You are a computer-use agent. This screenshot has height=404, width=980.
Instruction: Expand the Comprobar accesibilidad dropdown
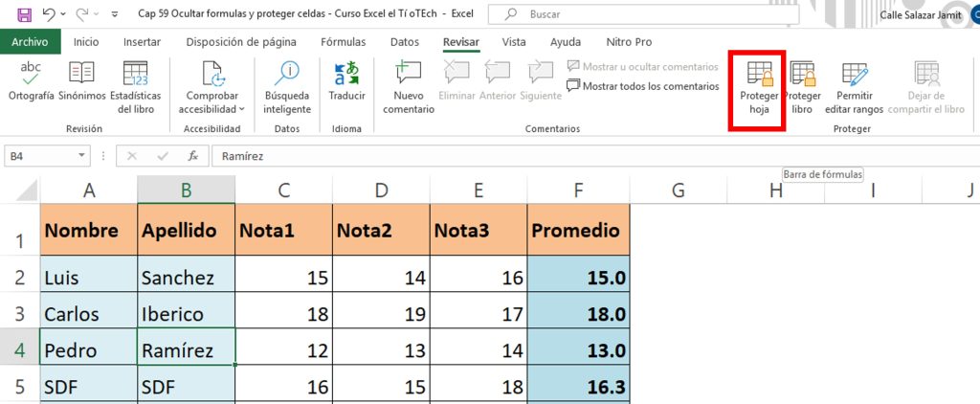(x=241, y=109)
